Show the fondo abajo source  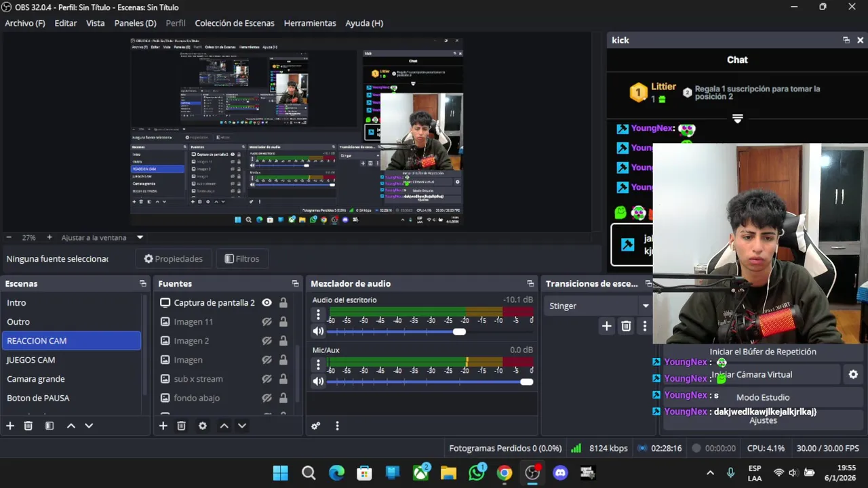click(x=267, y=398)
